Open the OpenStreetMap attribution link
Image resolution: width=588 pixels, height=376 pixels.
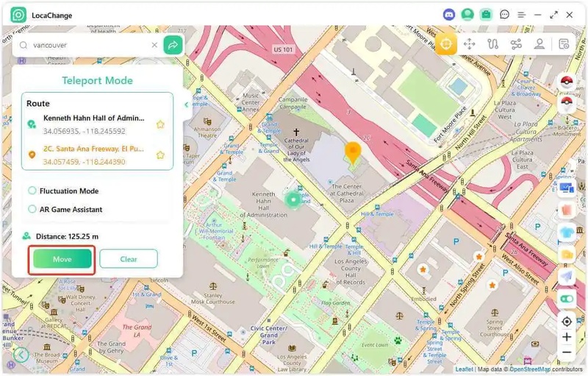coord(529,369)
